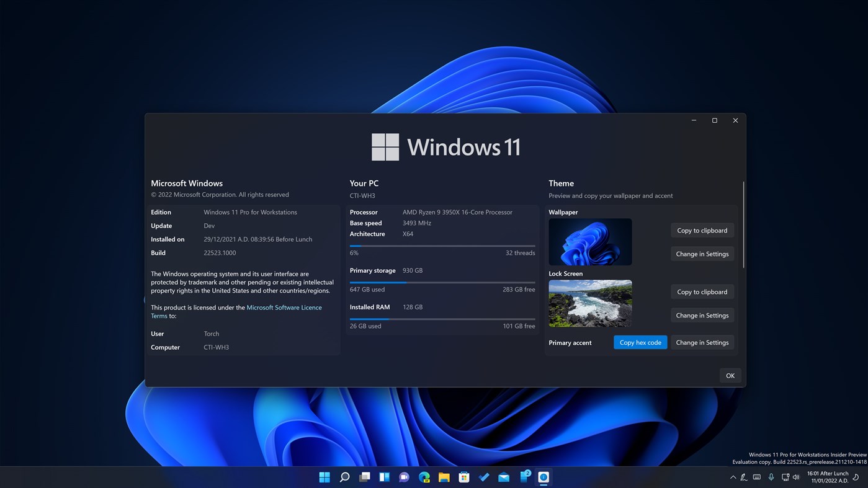The height and width of the screenshot is (488, 868).
Task: Open Microsoft To Do from the taskbar
Action: click(x=484, y=477)
